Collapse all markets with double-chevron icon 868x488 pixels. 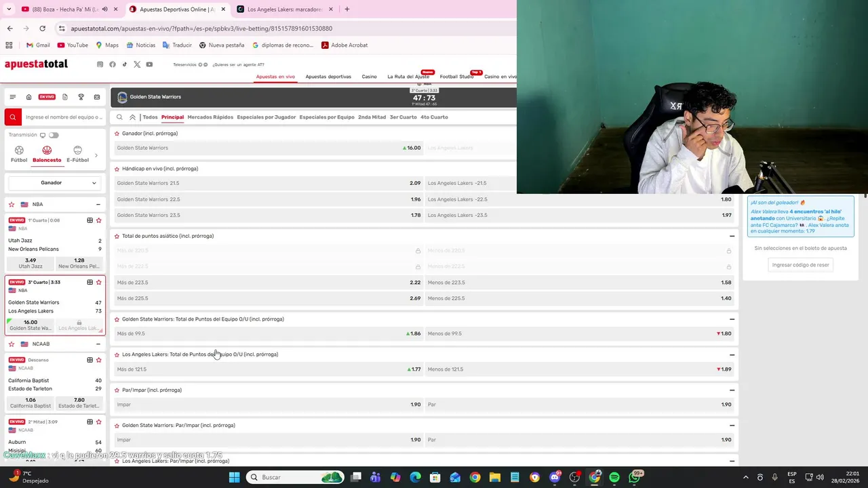(132, 117)
